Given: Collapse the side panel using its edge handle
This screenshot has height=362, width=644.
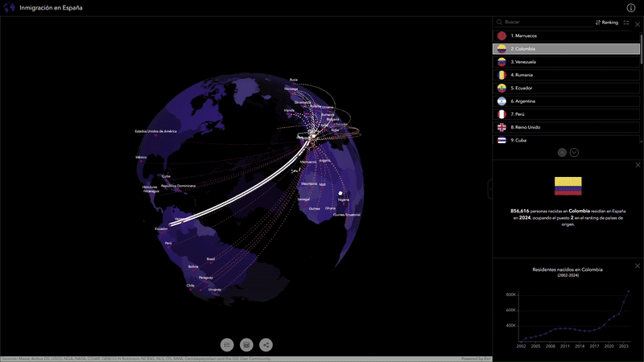Looking at the screenshot, I should point(490,189).
